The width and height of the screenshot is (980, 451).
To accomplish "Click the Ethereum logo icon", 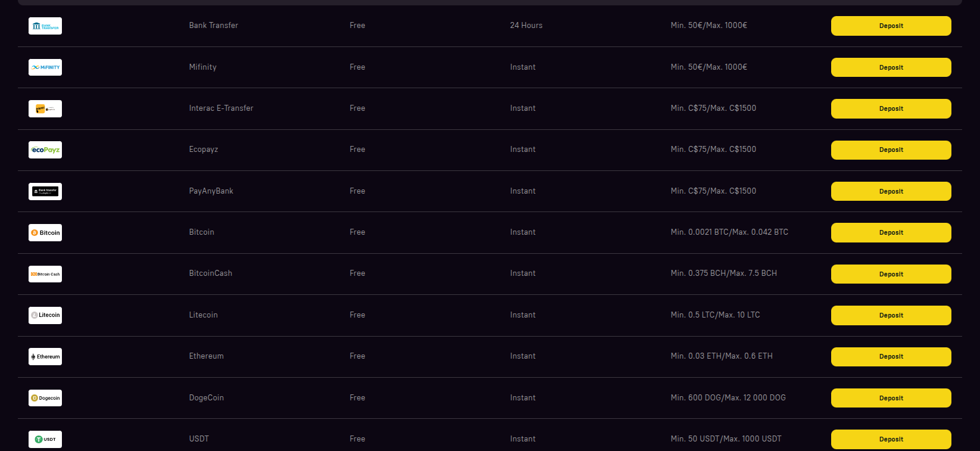I will [45, 356].
